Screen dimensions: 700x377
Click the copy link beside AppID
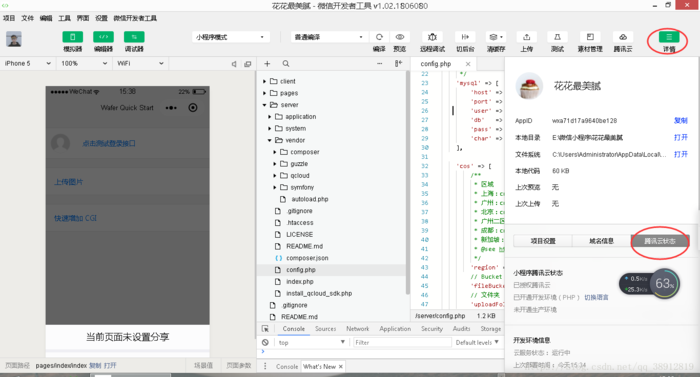[x=680, y=121]
